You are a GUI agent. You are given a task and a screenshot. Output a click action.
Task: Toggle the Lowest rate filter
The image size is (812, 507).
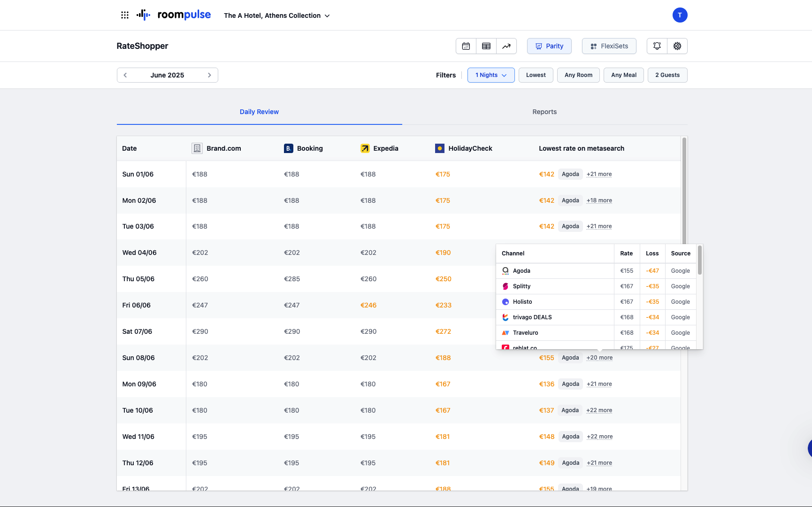tap(536, 75)
